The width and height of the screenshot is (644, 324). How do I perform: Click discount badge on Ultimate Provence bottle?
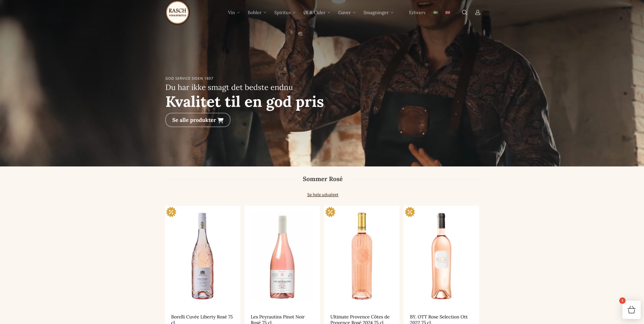click(330, 212)
